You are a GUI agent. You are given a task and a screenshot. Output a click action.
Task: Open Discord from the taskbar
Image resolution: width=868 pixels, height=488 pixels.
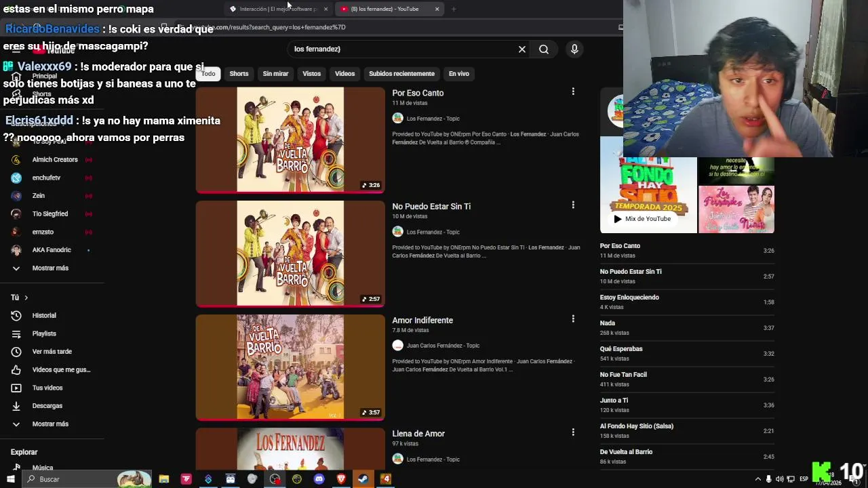[319, 479]
